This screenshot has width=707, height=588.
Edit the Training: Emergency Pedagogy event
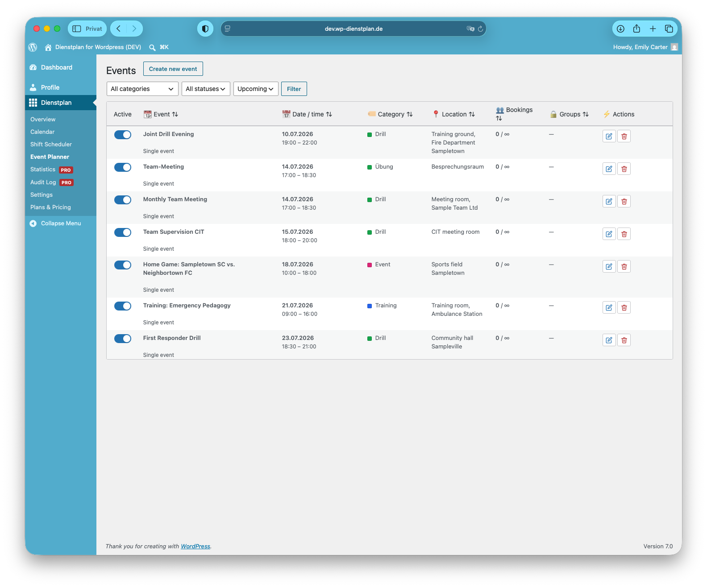609,307
